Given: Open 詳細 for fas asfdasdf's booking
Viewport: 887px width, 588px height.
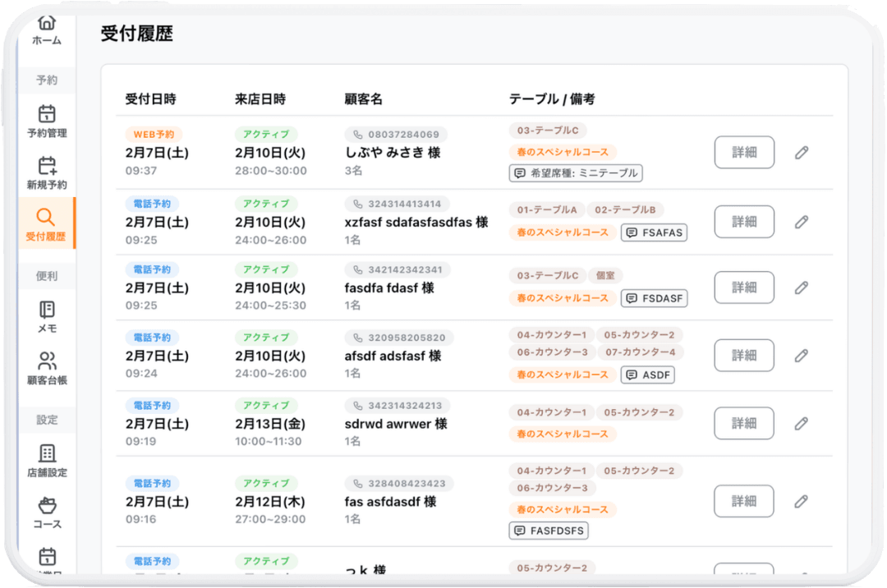Looking at the screenshot, I should 744,501.
